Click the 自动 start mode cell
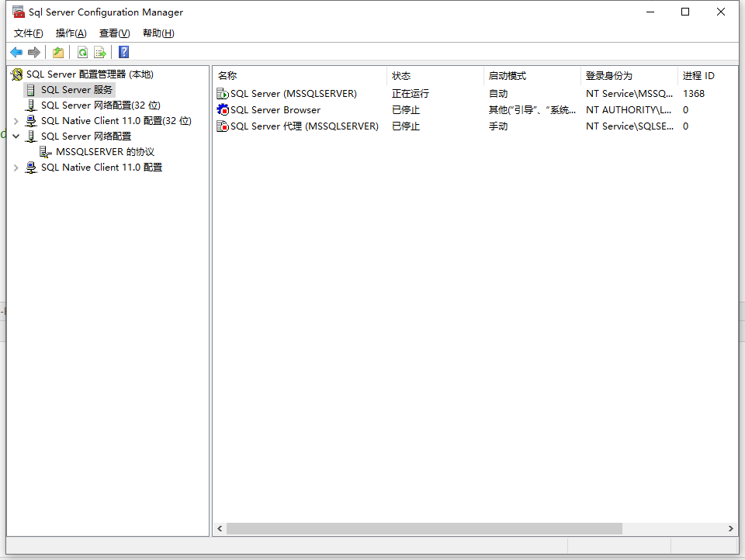The image size is (745, 560). pyautogui.click(x=498, y=94)
